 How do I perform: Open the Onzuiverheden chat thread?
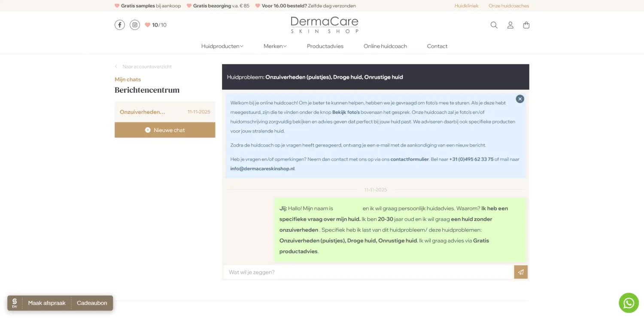coord(165,112)
